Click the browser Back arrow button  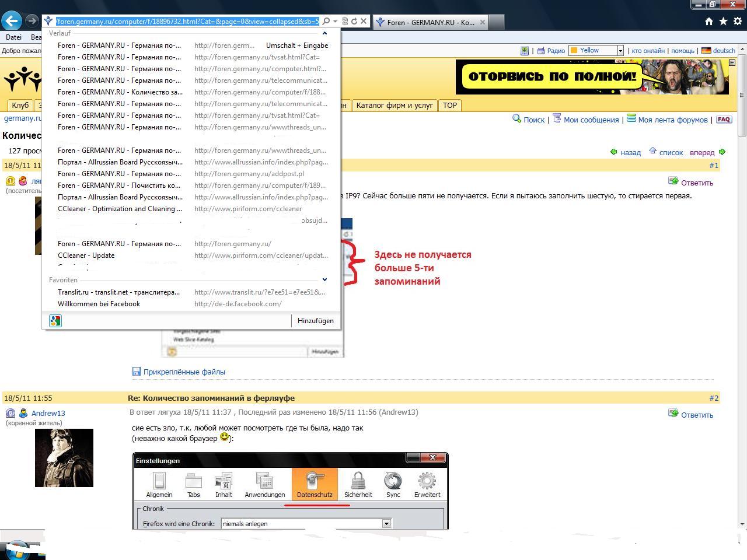(12, 21)
